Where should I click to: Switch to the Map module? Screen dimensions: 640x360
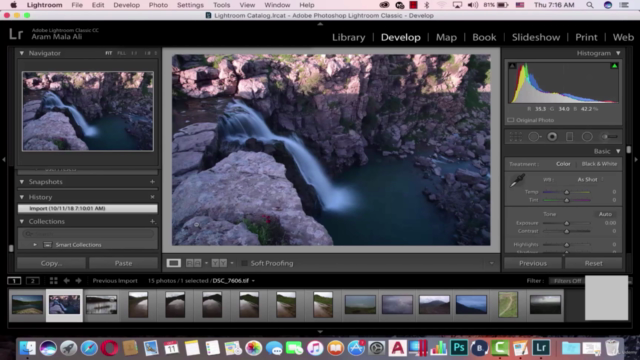pyautogui.click(x=446, y=37)
